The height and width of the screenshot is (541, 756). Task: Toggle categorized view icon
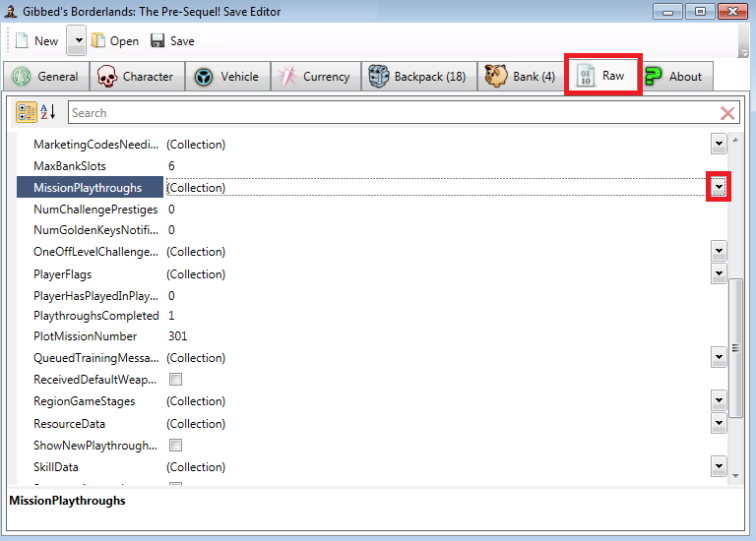[x=26, y=112]
